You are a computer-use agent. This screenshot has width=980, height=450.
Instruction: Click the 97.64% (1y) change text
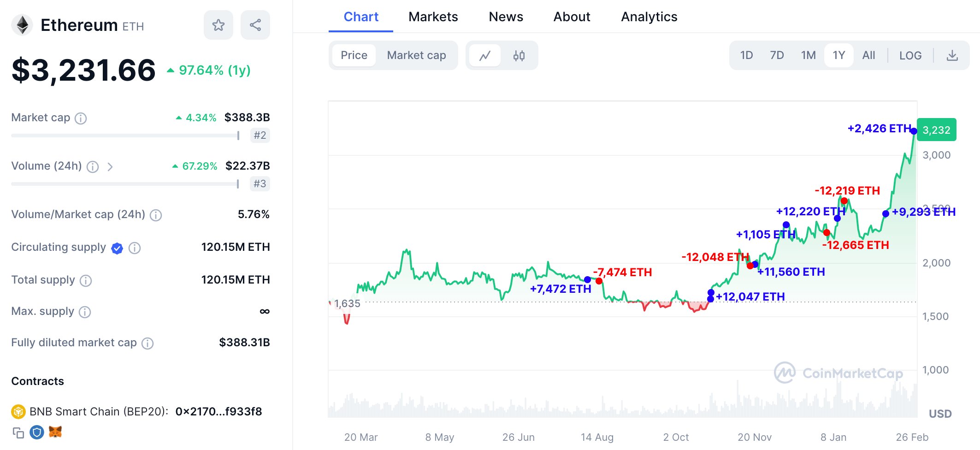pos(215,70)
